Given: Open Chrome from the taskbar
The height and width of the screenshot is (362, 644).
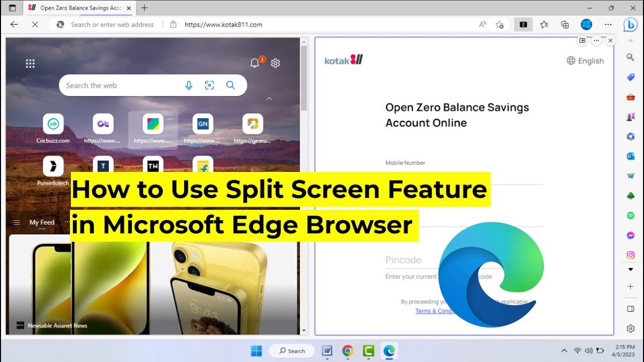Looking at the screenshot, I should tap(348, 350).
